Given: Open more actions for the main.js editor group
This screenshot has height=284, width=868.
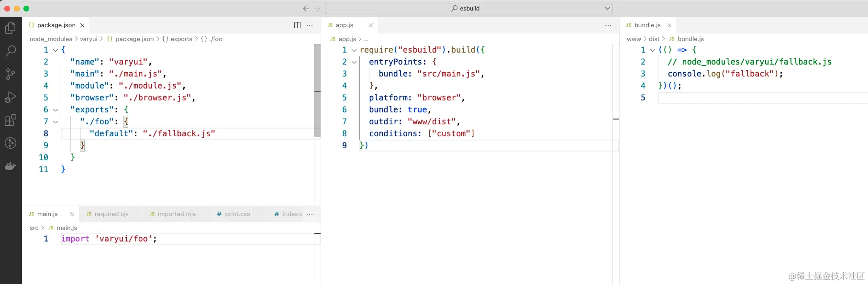Looking at the screenshot, I should click(310, 214).
